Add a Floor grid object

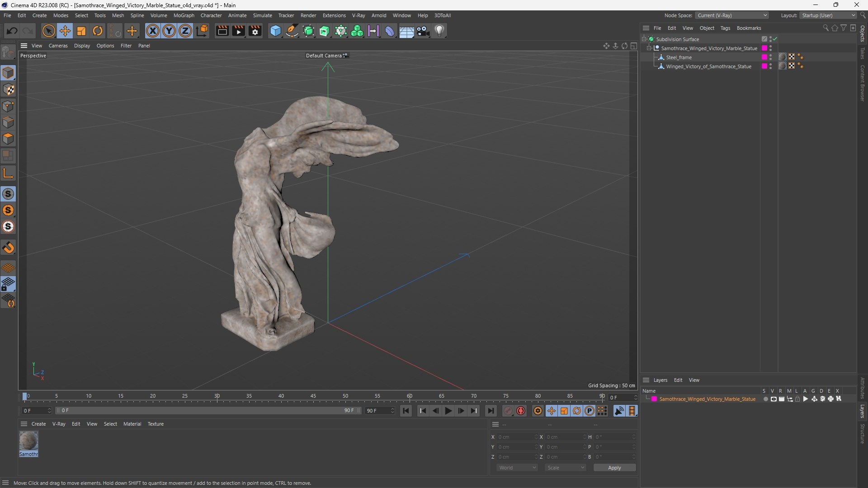coord(406,31)
